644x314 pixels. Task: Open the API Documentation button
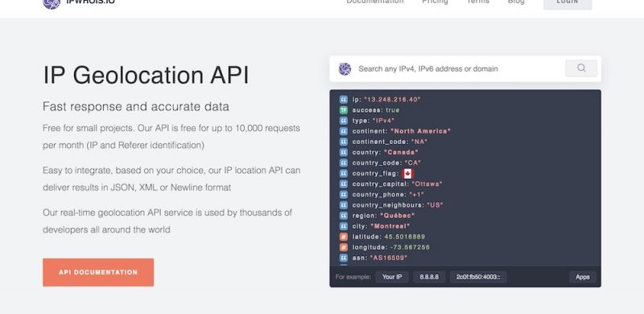pyautogui.click(x=98, y=272)
